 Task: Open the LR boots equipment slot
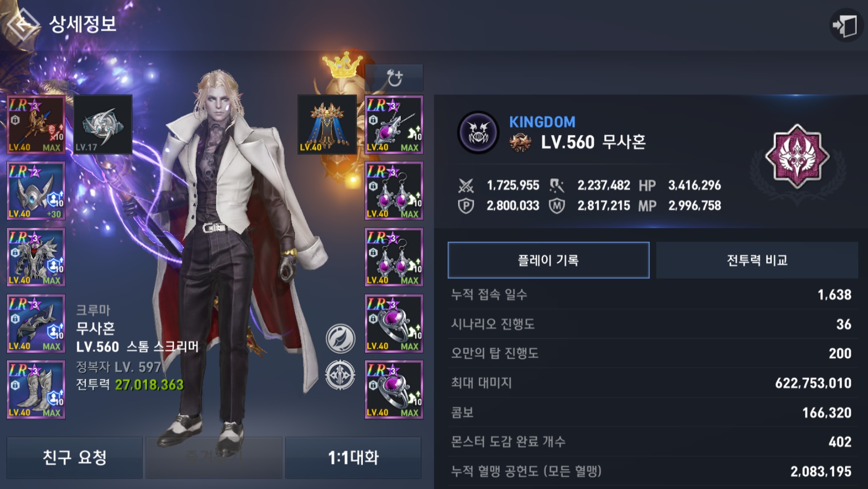36,390
